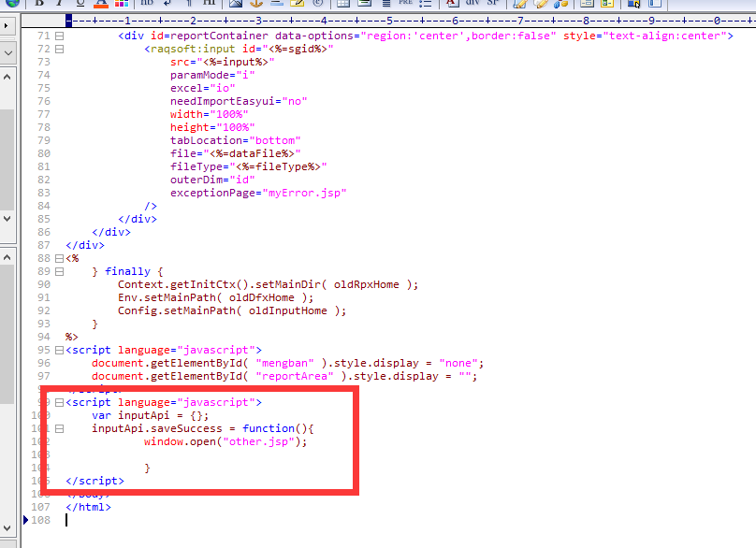Click column ruler at mark 5

pos(389,21)
